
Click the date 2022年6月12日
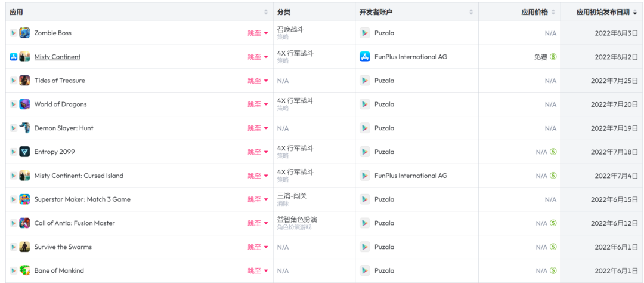click(x=615, y=223)
